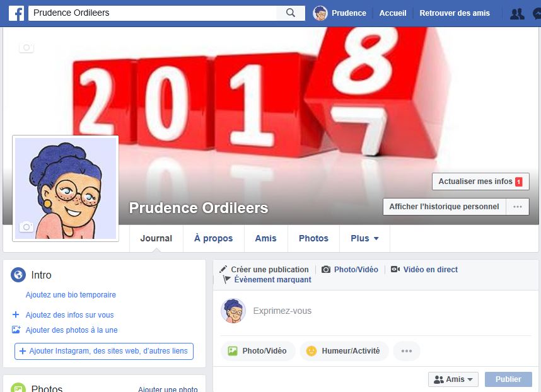This screenshot has width=541, height=392.
Task: Open more composer options ellipsis
Action: 407,351
